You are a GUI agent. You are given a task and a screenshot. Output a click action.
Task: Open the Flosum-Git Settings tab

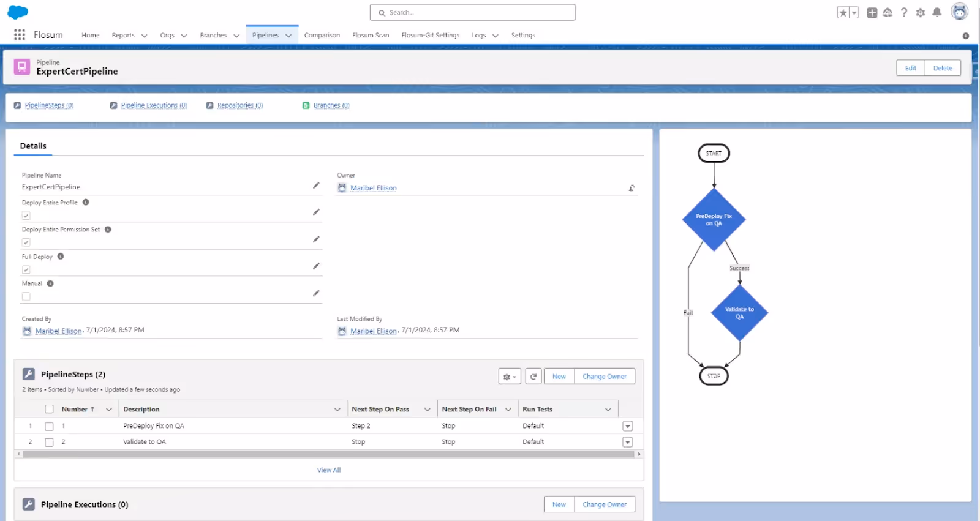pos(431,36)
